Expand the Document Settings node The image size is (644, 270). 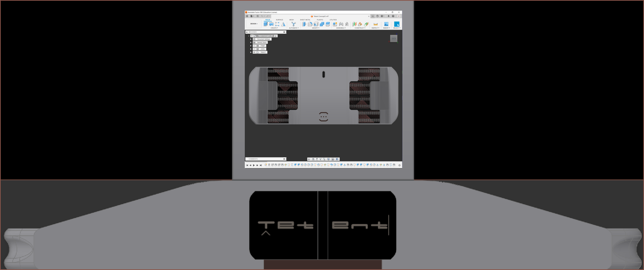[251, 39]
